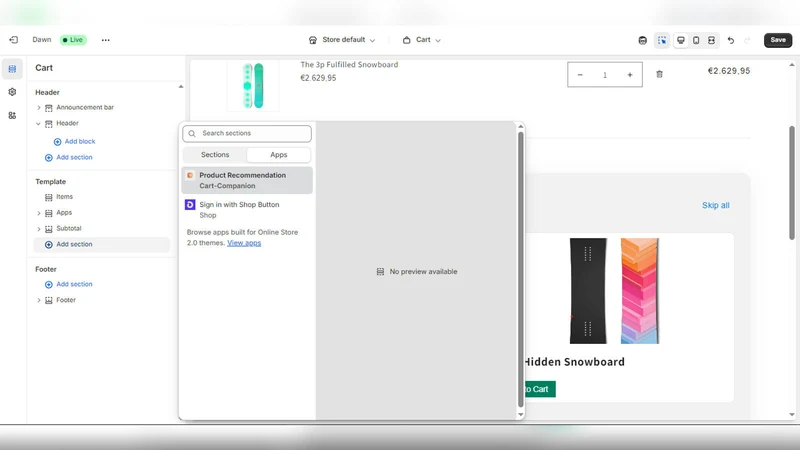Click the redo arrow icon
The height and width of the screenshot is (450, 800).
pos(747,40)
